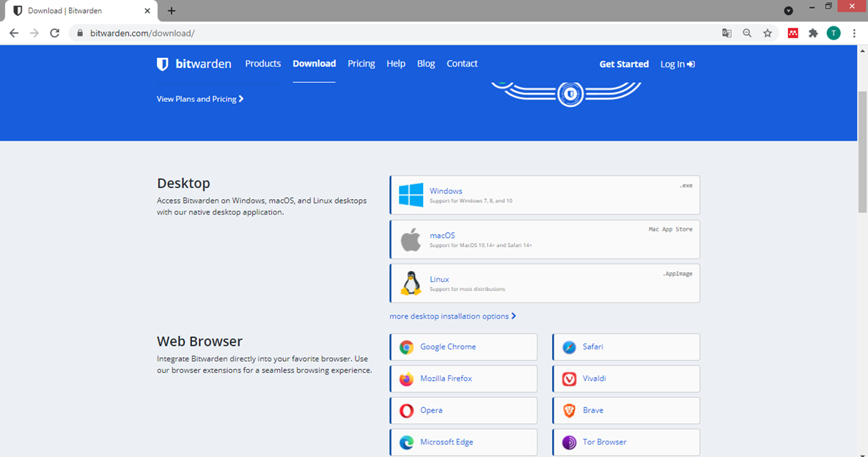Download the Windows .exe desktop app

tap(545, 195)
